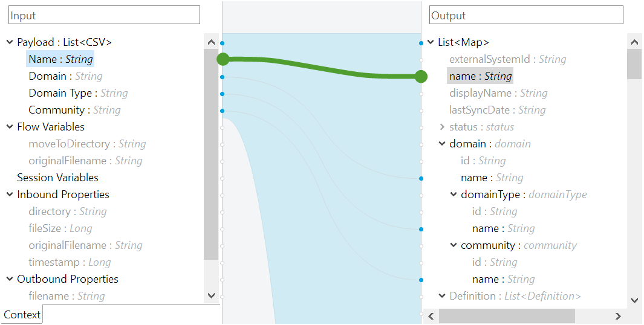Click the right arrow of the Output horizontal scrollbar

tap(618, 316)
